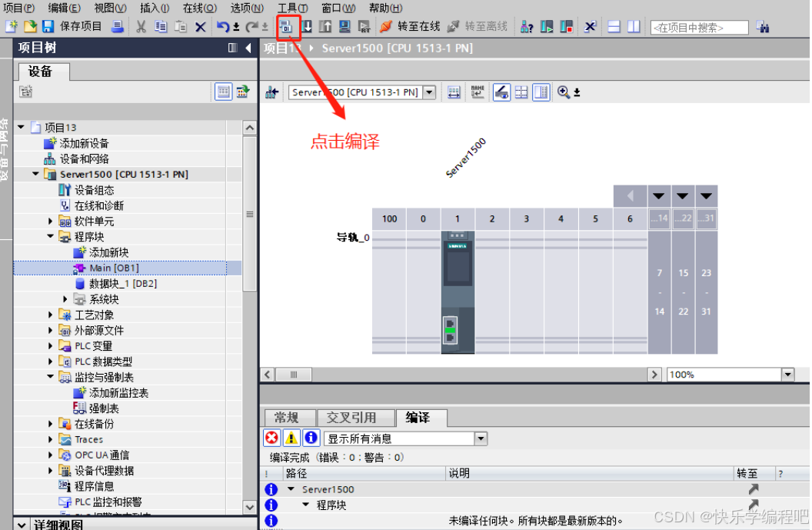Click the Download to device icon
Image resolution: width=812 pixels, height=530 pixels.
307,26
